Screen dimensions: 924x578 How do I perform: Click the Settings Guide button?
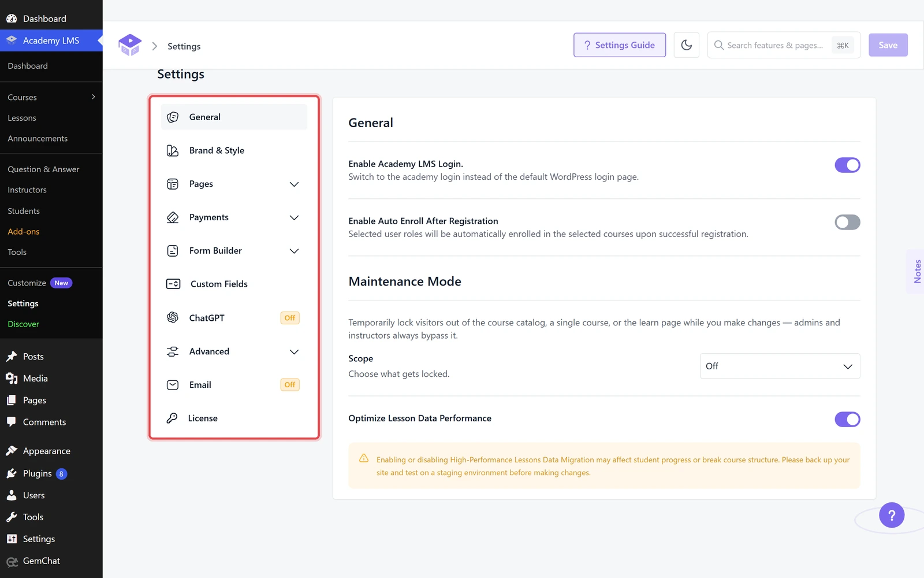620,45
